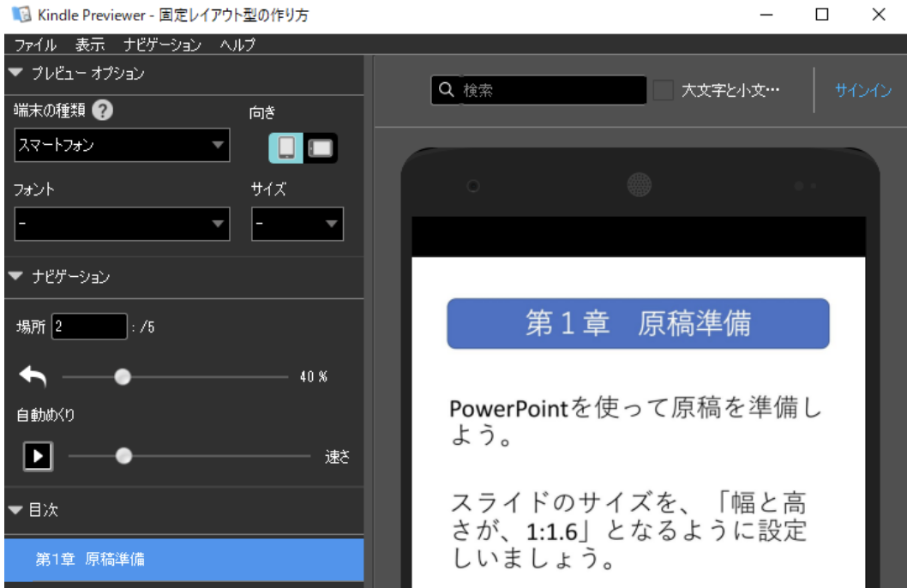
Task: Click the 40 % progress value
Action: [x=314, y=377]
